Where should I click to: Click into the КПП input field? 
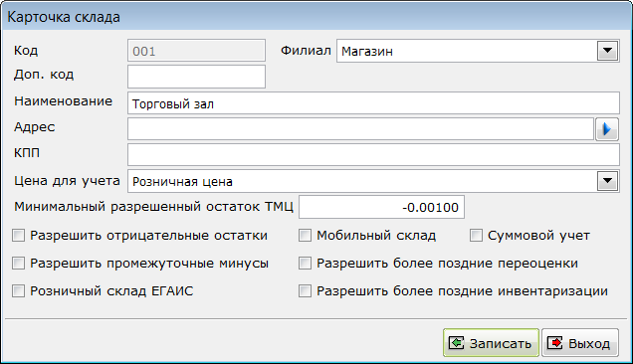coord(373,155)
